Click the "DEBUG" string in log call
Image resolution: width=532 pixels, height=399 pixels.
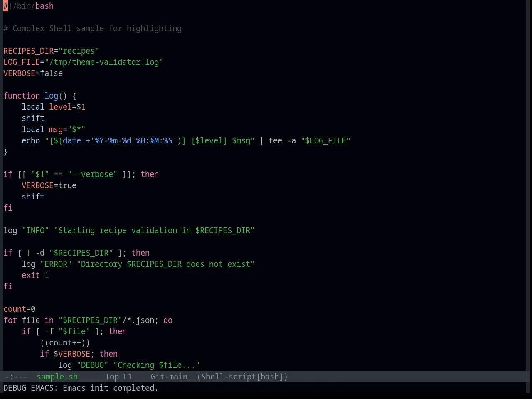[93, 365]
